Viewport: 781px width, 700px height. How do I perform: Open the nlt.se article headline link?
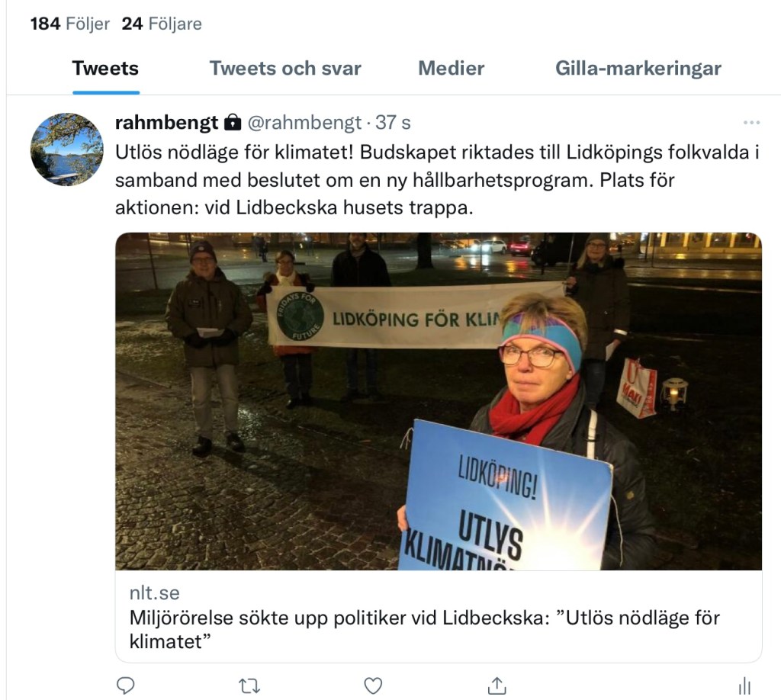tap(424, 629)
